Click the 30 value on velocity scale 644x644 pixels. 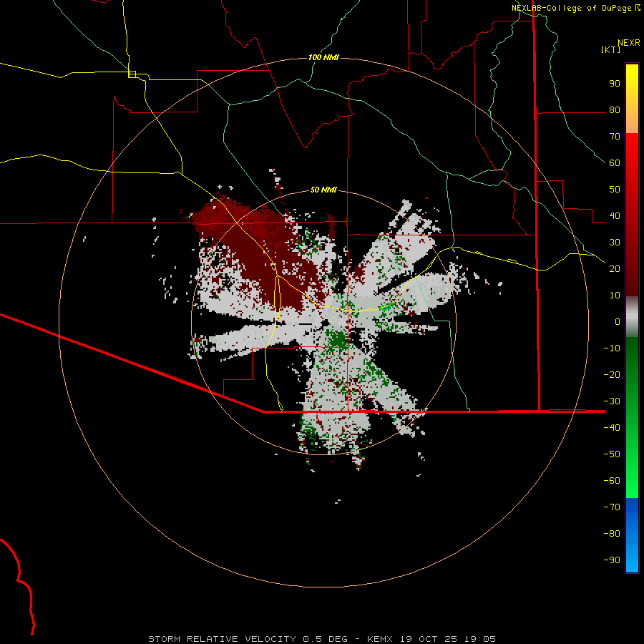click(x=615, y=243)
